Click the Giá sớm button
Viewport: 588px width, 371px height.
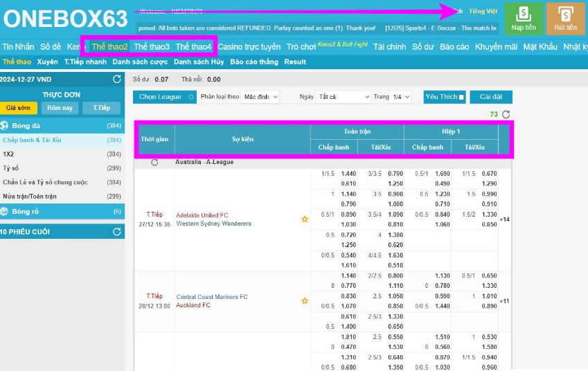19,108
